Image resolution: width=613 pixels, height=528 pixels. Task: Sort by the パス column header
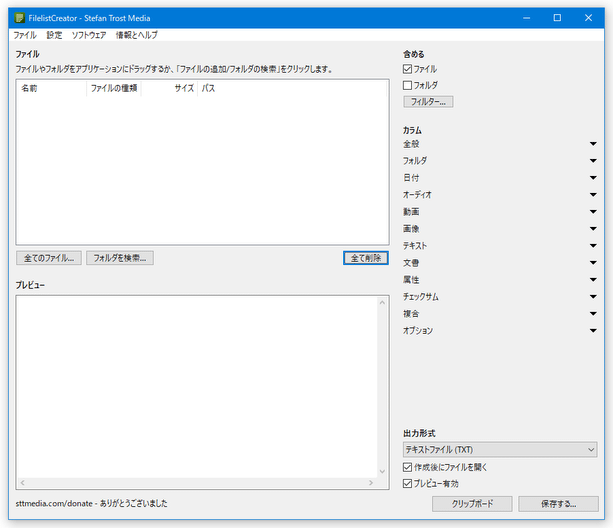coord(292,88)
